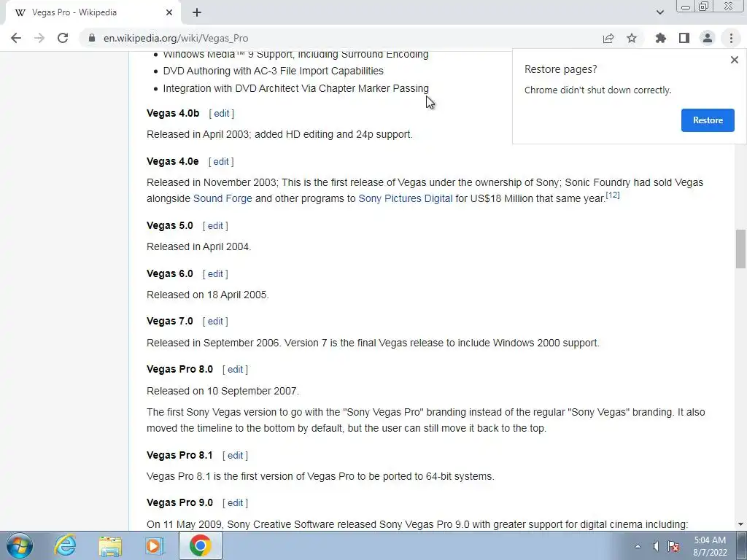This screenshot has height=560, width=747.
Task: Open the Sony Pictures Digital link
Action: (406, 198)
